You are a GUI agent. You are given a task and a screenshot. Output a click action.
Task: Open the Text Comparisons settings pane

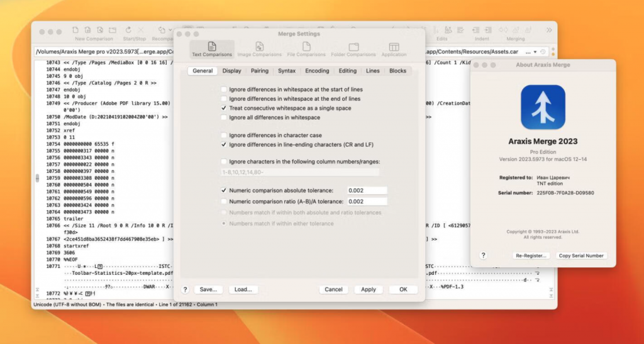pyautogui.click(x=212, y=49)
